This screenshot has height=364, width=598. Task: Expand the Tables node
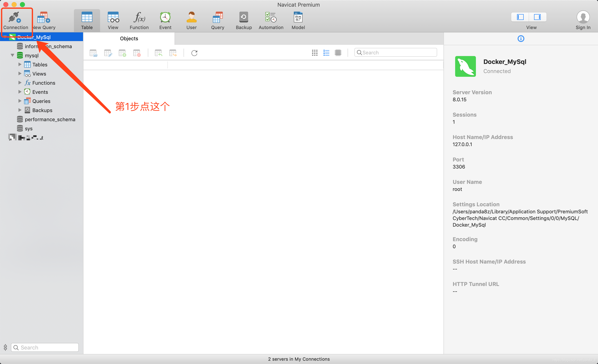pos(20,65)
